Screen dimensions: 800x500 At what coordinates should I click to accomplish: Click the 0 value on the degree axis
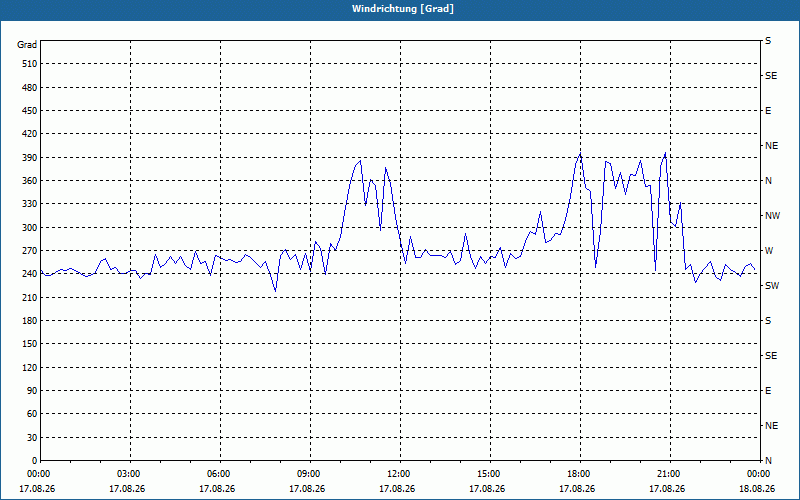click(x=35, y=461)
